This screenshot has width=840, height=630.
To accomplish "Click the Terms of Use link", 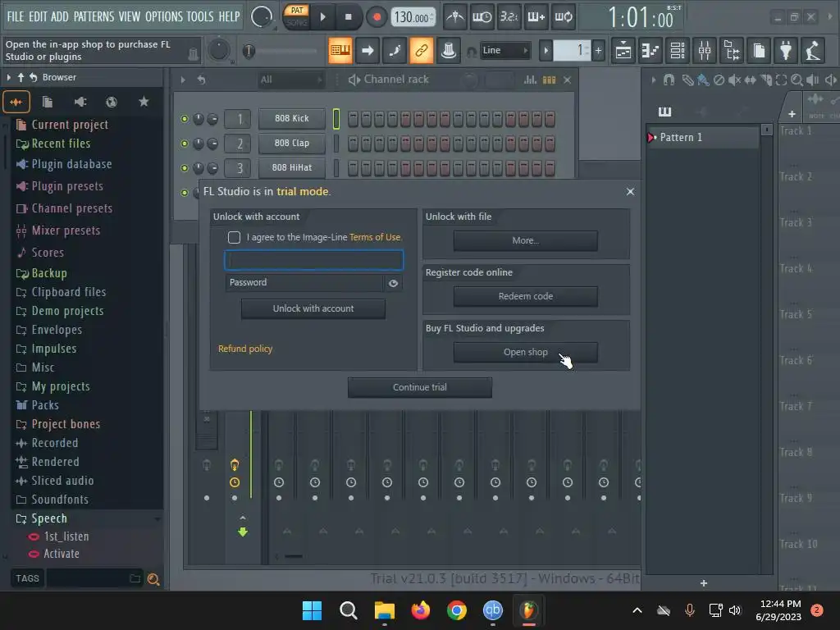I will click(x=374, y=237).
